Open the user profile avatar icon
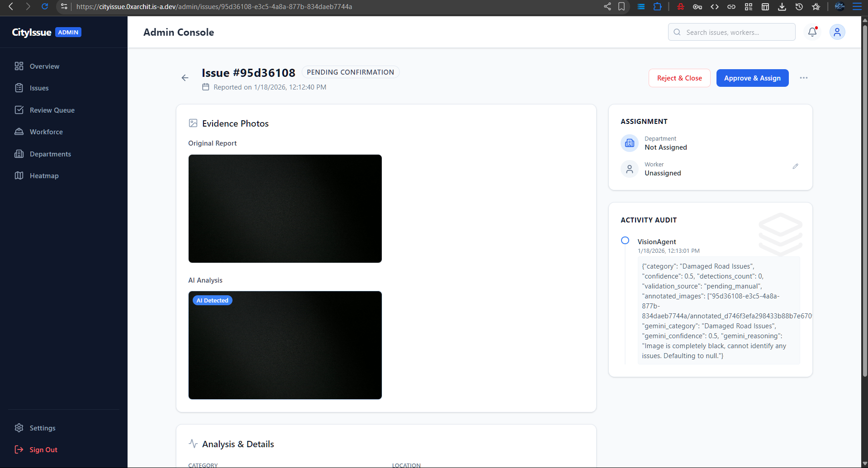The height and width of the screenshot is (468, 868). tap(837, 32)
